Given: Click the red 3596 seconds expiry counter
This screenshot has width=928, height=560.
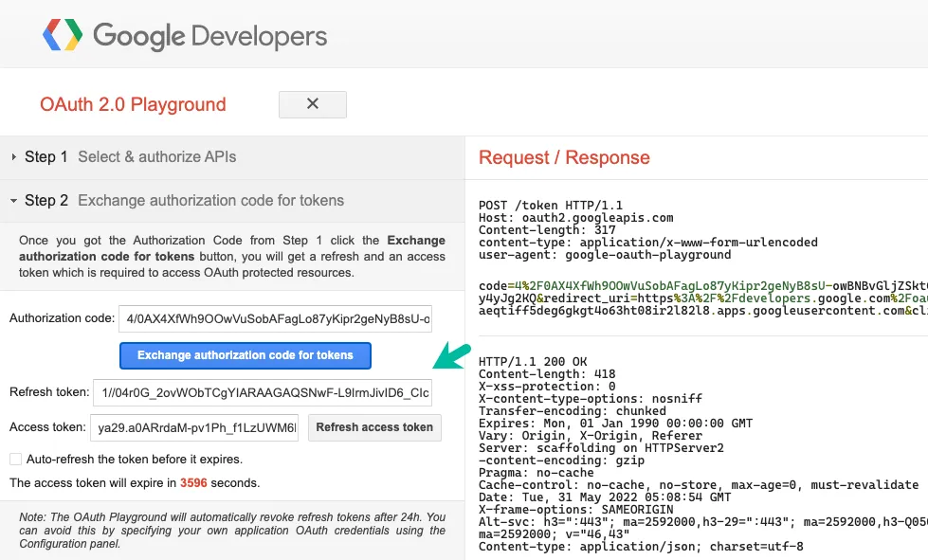Looking at the screenshot, I should click(x=192, y=483).
